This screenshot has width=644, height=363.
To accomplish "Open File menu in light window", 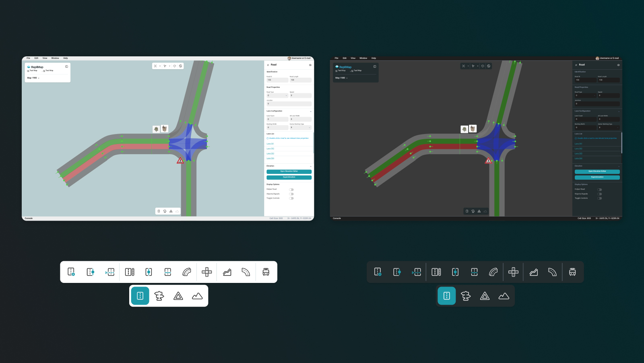I will click(28, 58).
